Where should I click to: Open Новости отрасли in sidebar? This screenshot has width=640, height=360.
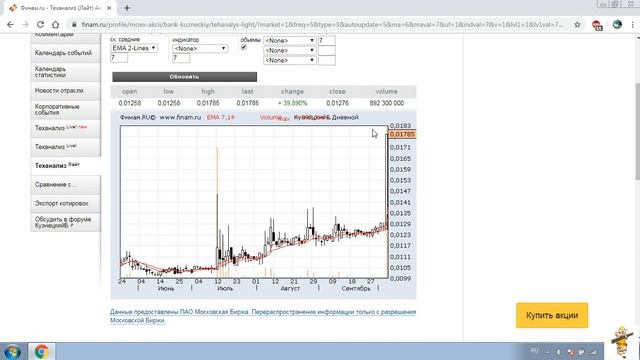65,91
